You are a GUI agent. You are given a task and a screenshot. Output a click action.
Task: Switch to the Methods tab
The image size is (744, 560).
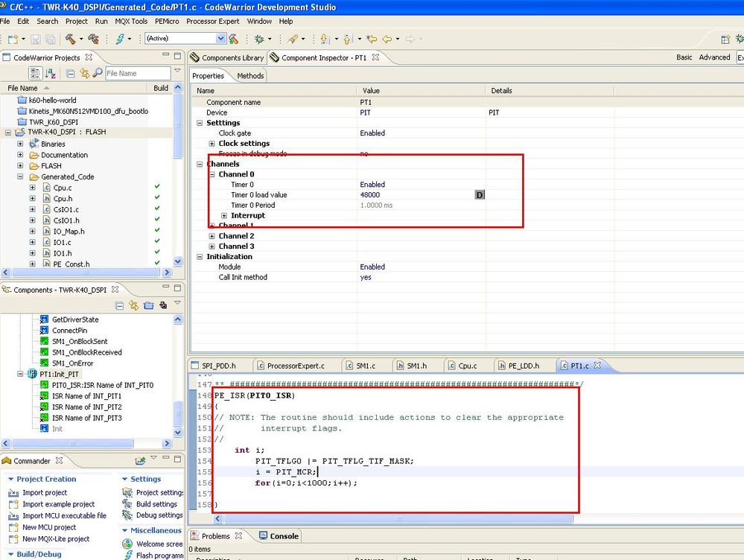250,75
